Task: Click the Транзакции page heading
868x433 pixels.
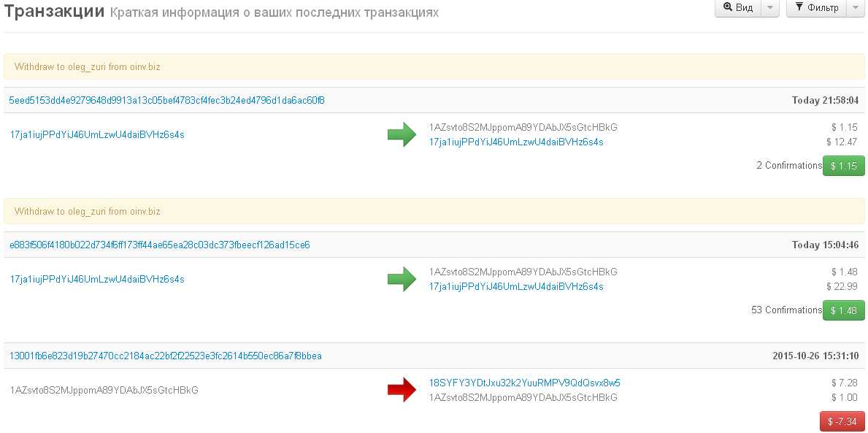Action: (x=53, y=12)
